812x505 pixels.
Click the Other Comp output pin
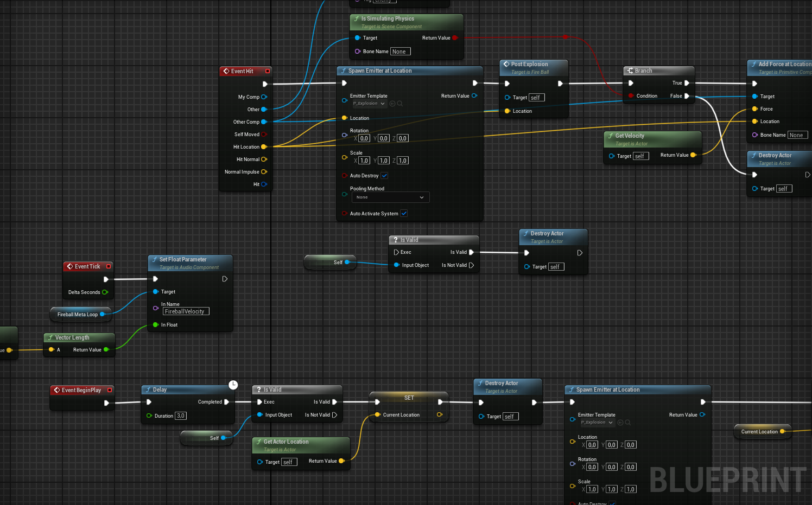[264, 122]
